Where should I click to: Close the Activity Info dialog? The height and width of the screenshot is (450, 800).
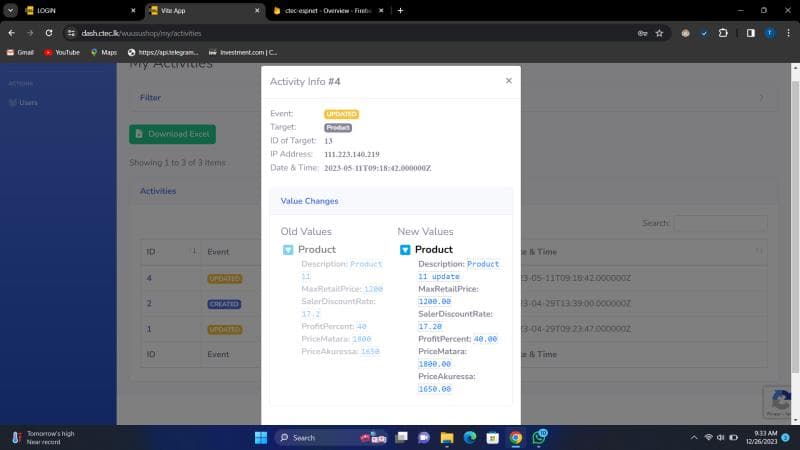(x=508, y=81)
